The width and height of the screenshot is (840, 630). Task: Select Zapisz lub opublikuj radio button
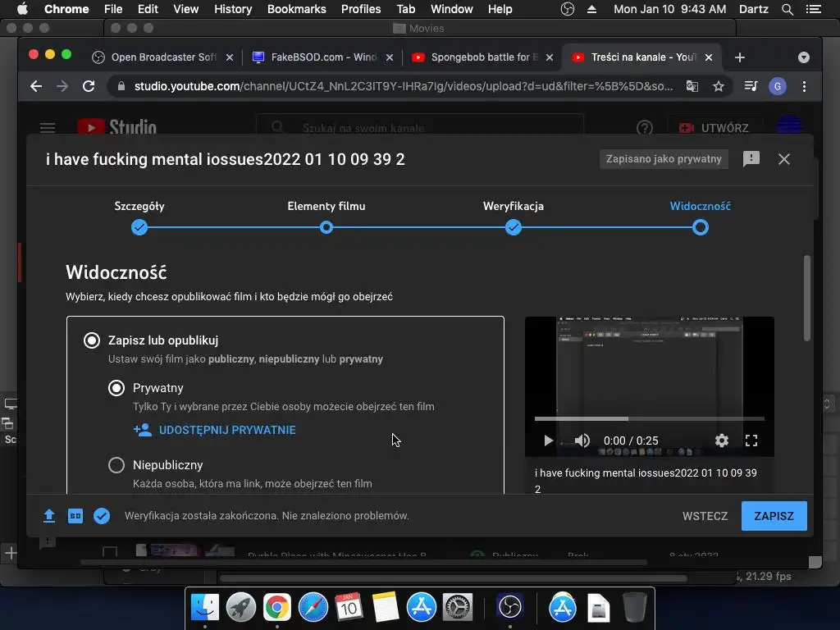[92, 340]
